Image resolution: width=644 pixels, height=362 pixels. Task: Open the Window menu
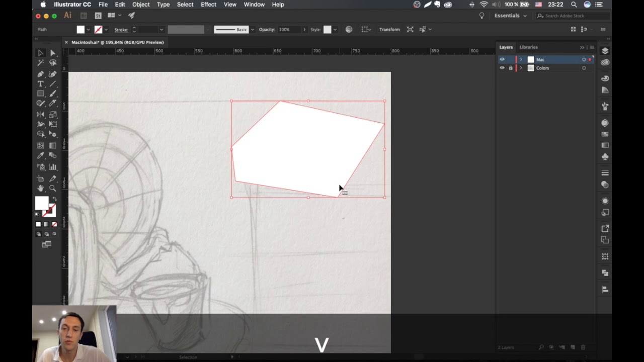254,5
